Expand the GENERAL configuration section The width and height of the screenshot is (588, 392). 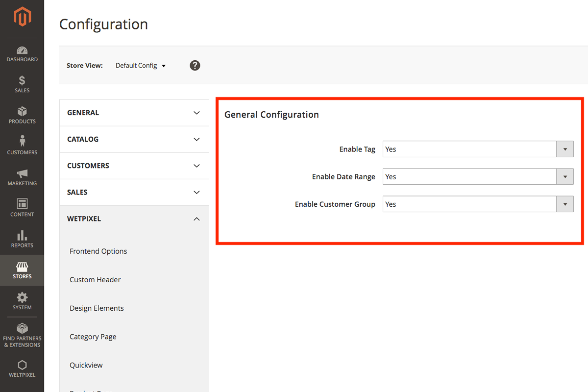134,113
